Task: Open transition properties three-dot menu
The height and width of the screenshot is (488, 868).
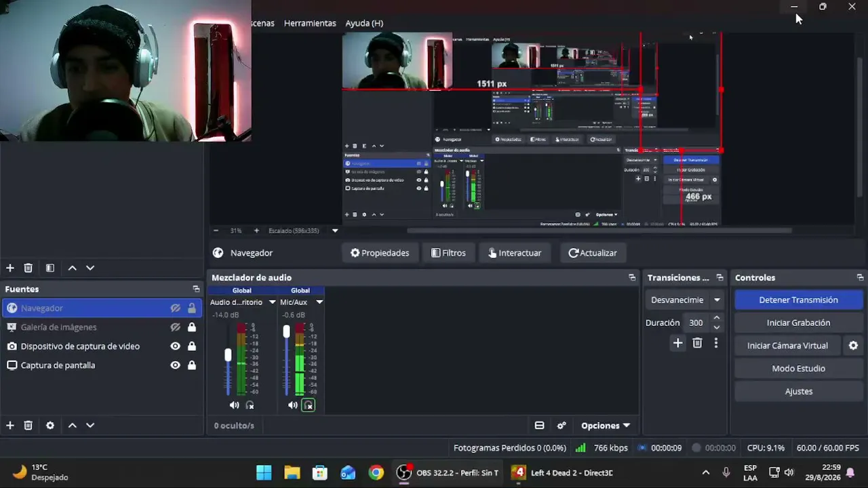Action: (x=715, y=343)
